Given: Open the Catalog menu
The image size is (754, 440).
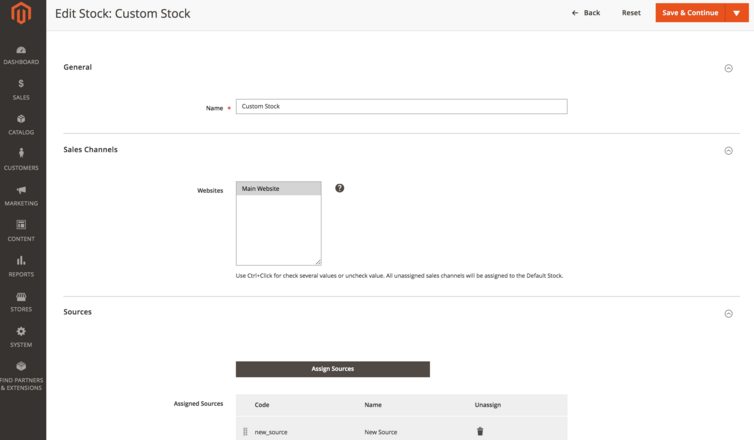Looking at the screenshot, I should (22, 124).
